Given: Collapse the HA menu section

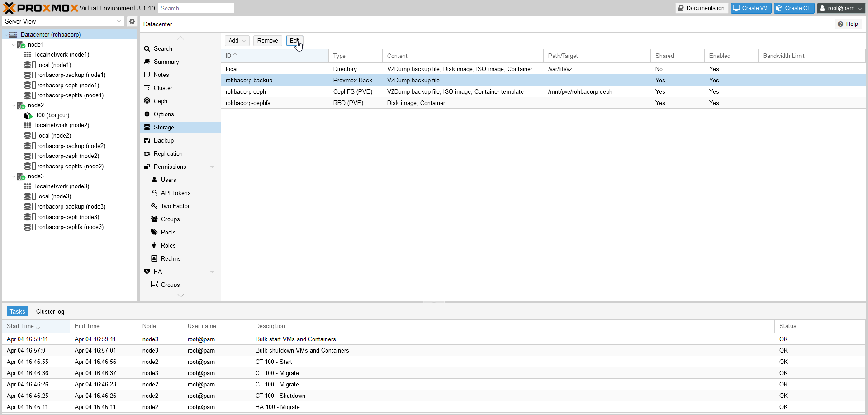Looking at the screenshot, I should click(x=212, y=272).
